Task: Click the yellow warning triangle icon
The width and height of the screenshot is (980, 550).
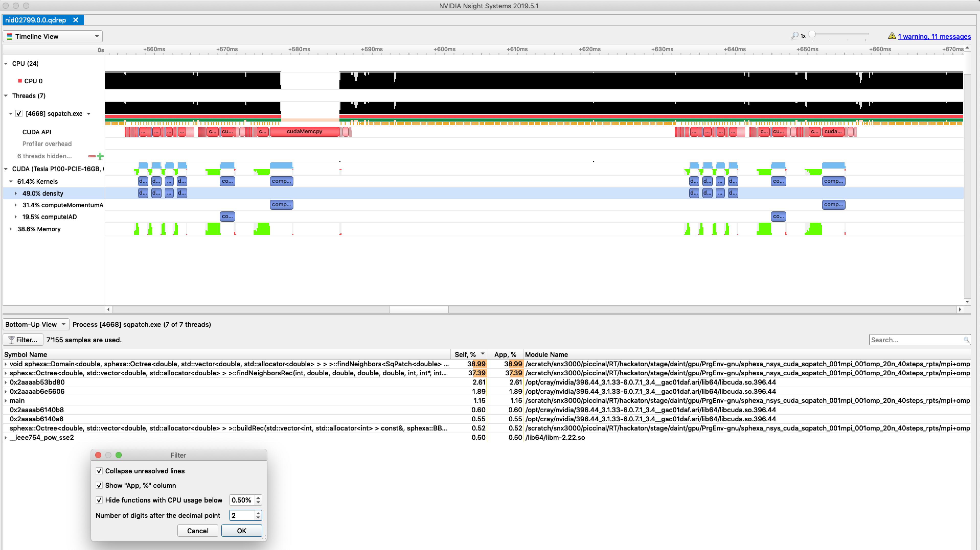Action: [x=892, y=35]
